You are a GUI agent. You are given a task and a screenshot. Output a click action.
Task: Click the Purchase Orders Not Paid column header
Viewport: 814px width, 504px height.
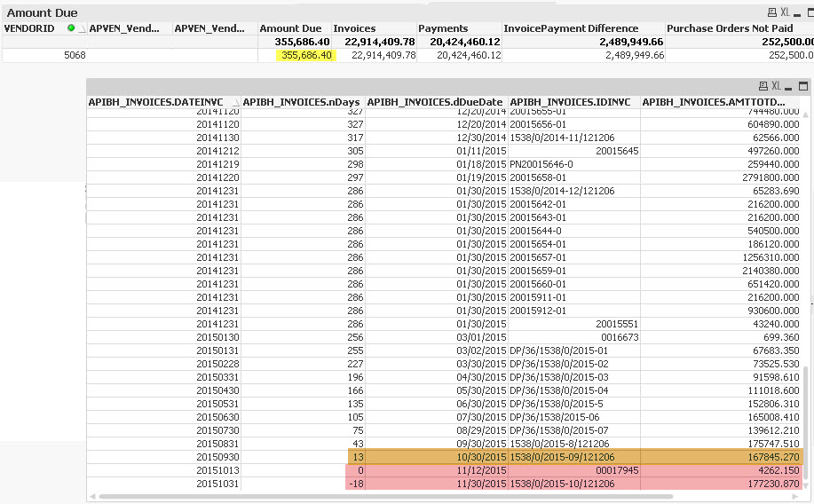(x=730, y=28)
